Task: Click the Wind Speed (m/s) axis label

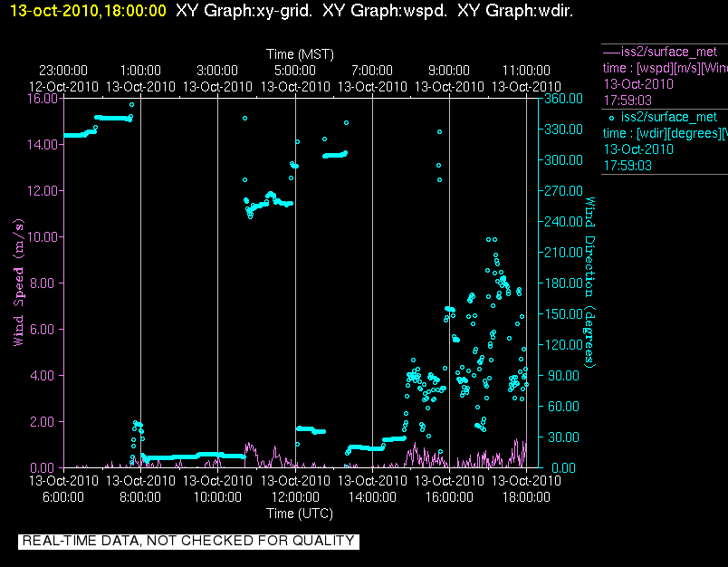Action: point(18,283)
